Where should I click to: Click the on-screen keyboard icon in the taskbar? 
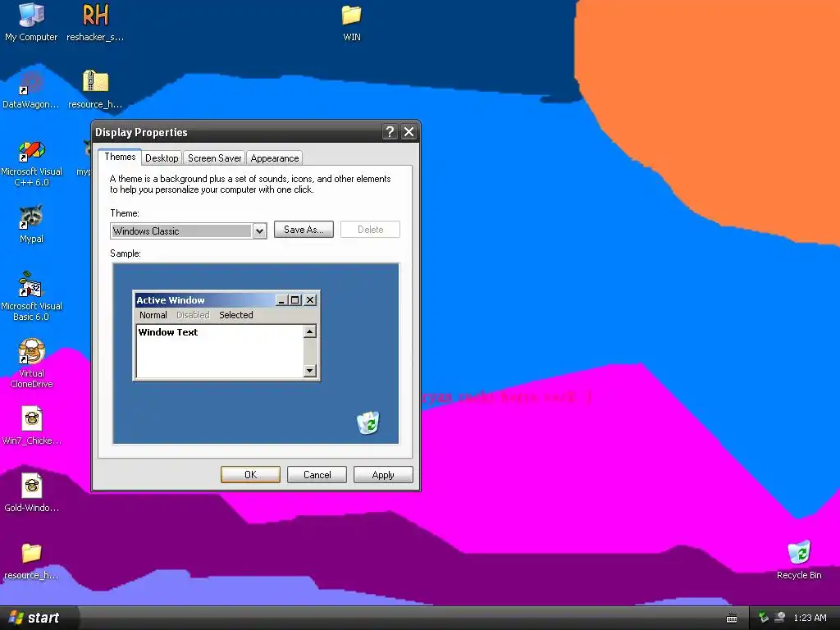click(731, 619)
